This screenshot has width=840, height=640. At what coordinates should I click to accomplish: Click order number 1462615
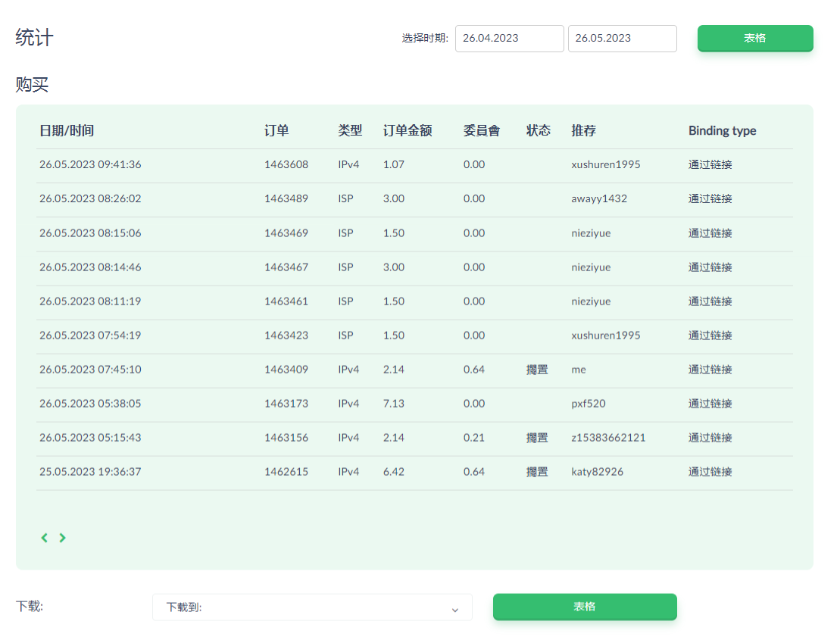[286, 472]
